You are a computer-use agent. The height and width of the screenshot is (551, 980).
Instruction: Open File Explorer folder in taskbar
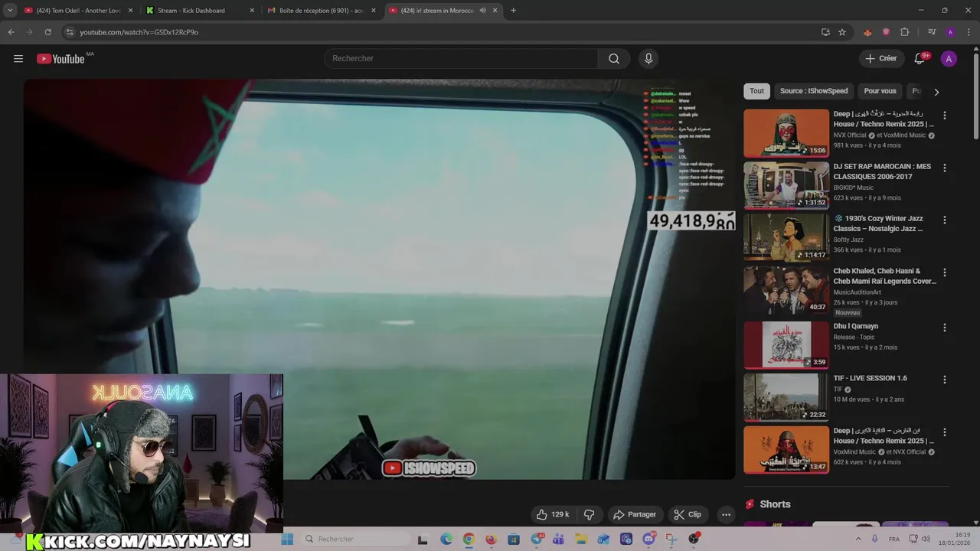click(580, 539)
